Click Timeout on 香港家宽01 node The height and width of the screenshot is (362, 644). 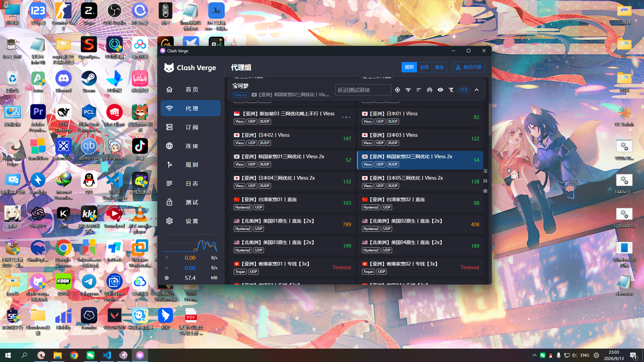click(341, 267)
